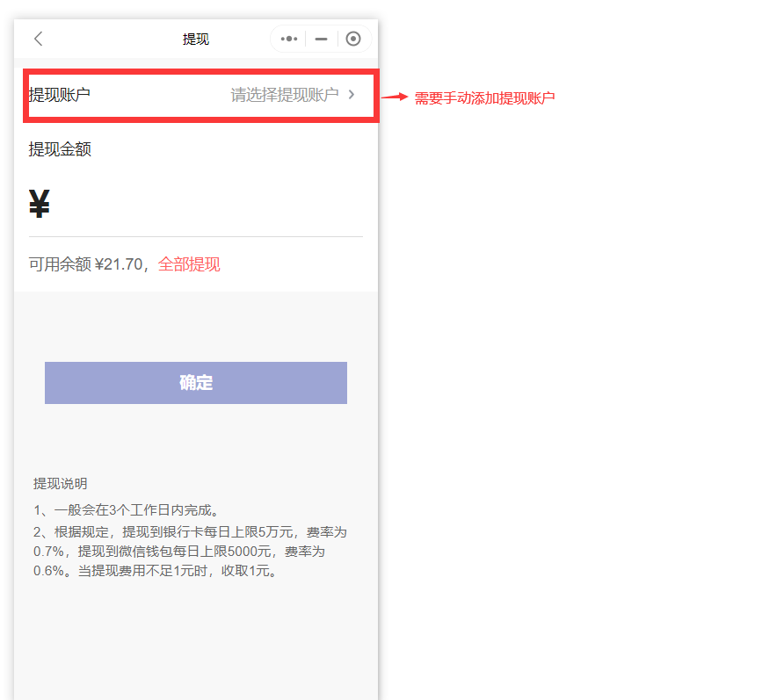Click the 提现金额 section label
Image resolution: width=762 pixels, height=700 pixels.
click(60, 149)
